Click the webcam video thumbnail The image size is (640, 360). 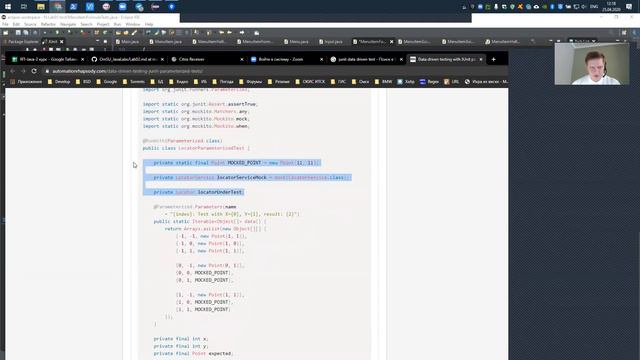pyautogui.click(x=592, y=63)
